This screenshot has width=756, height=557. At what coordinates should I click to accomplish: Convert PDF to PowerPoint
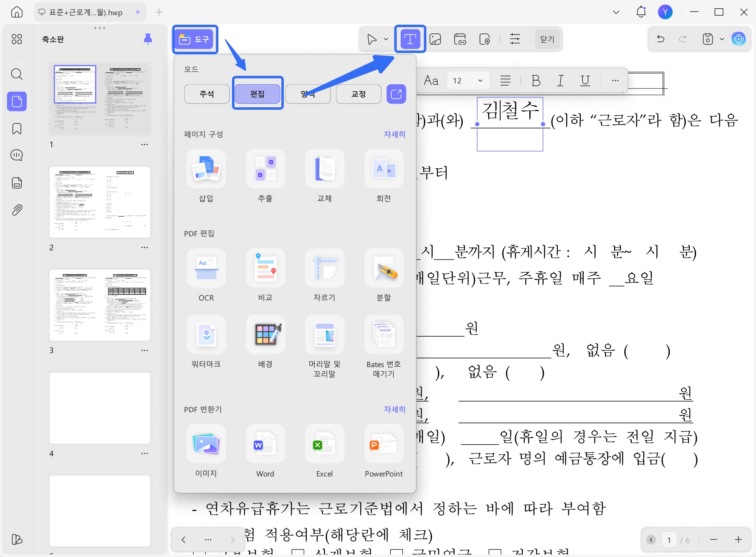click(384, 451)
